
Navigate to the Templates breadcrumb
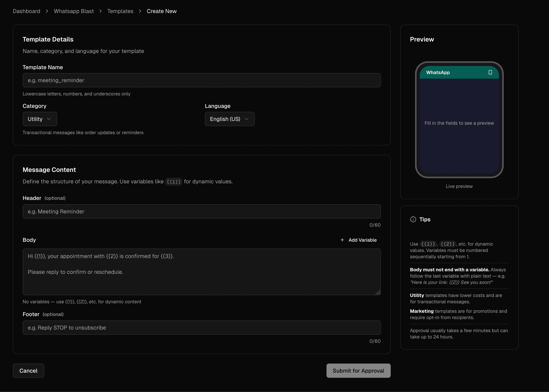click(x=120, y=11)
